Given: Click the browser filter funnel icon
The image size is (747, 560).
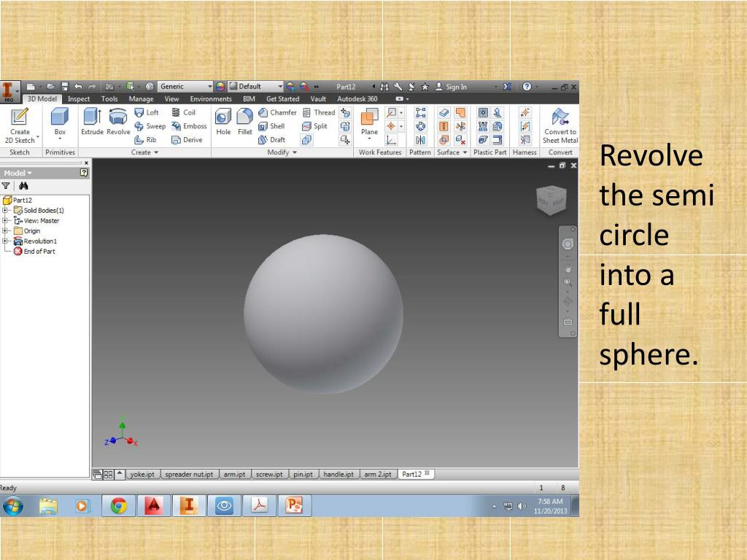Looking at the screenshot, I should (x=6, y=186).
